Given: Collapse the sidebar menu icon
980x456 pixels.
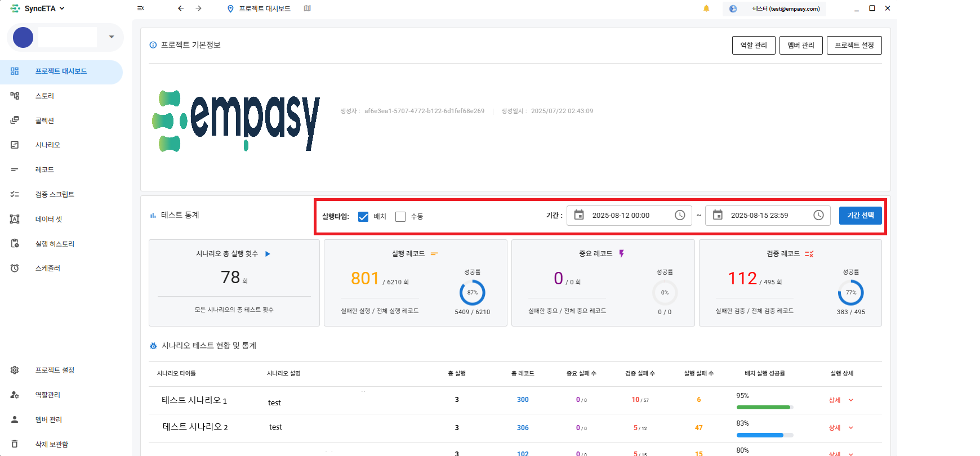Looking at the screenshot, I should click(140, 8).
